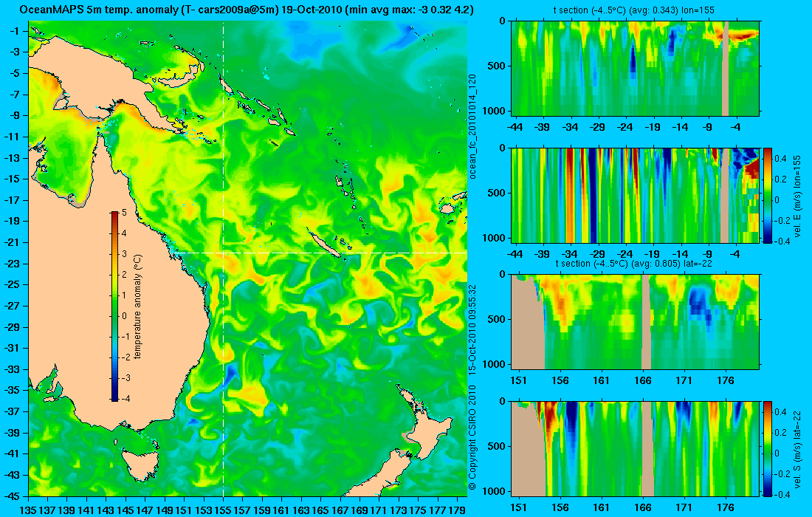Click latitude label -1 on the main map axis
The image size is (812, 517).
(x=16, y=31)
